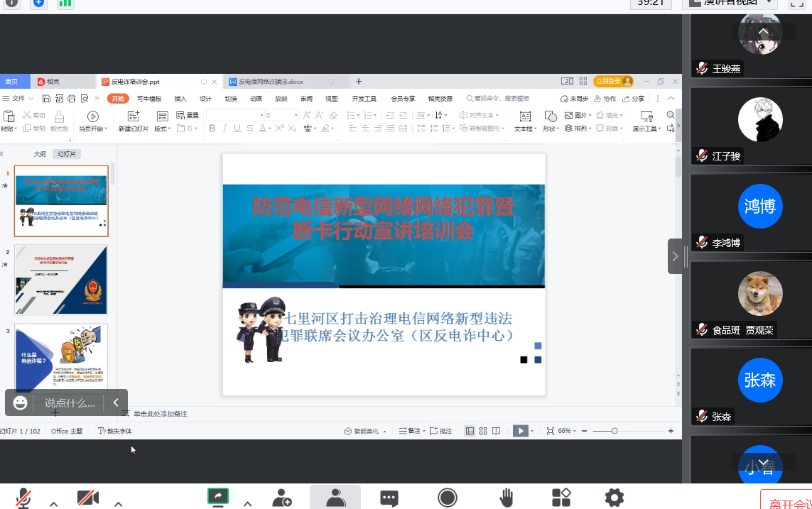Click the 立即登录 login button
812x509 pixels.
pyautogui.click(x=613, y=82)
